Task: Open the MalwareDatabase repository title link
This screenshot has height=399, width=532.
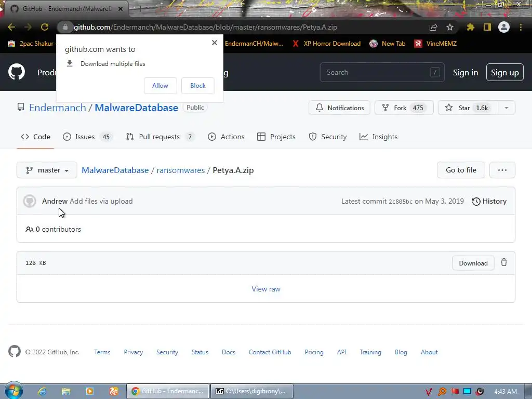Action: point(137,108)
